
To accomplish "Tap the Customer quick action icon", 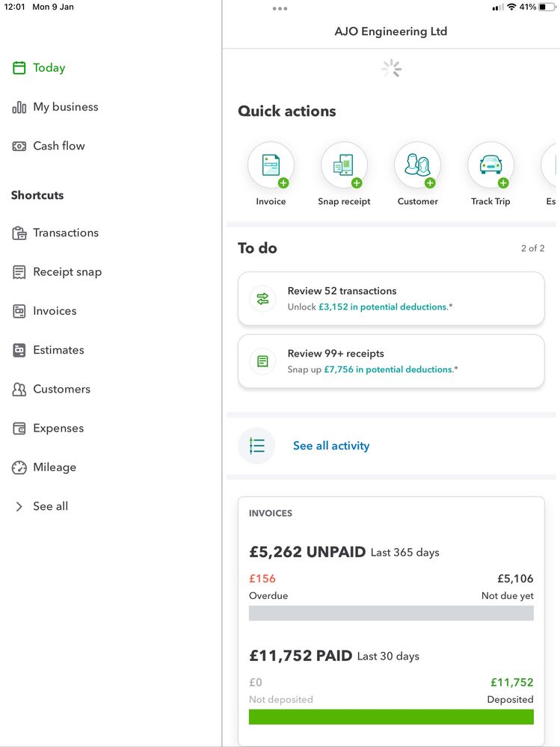I will [417, 165].
